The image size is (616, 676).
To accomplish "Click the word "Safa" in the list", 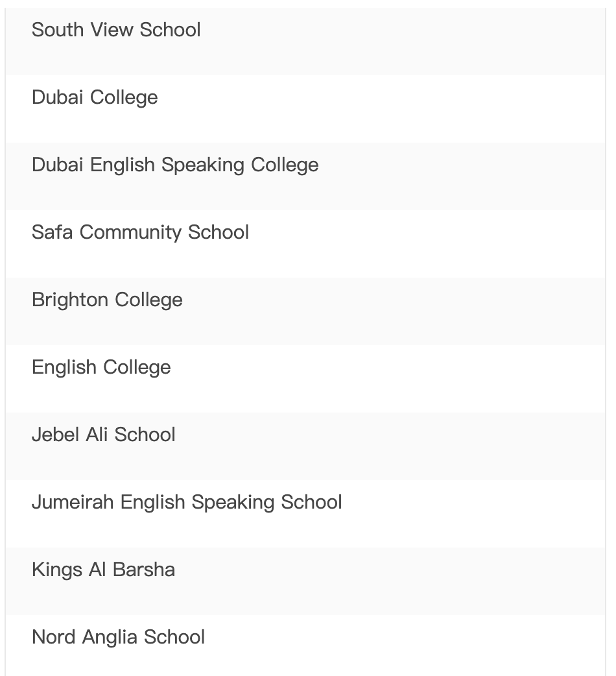I will tap(53, 232).
